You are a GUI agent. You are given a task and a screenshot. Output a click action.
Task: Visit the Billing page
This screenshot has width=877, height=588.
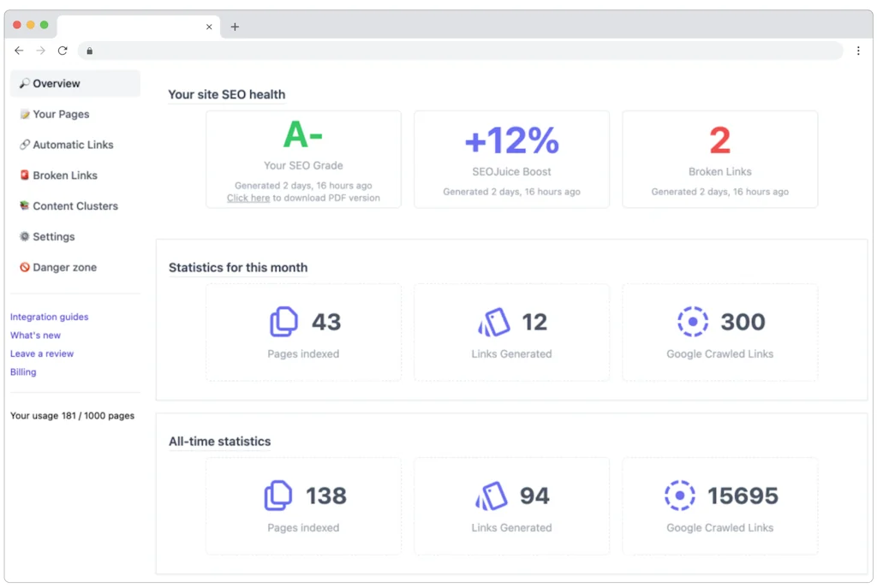23,371
